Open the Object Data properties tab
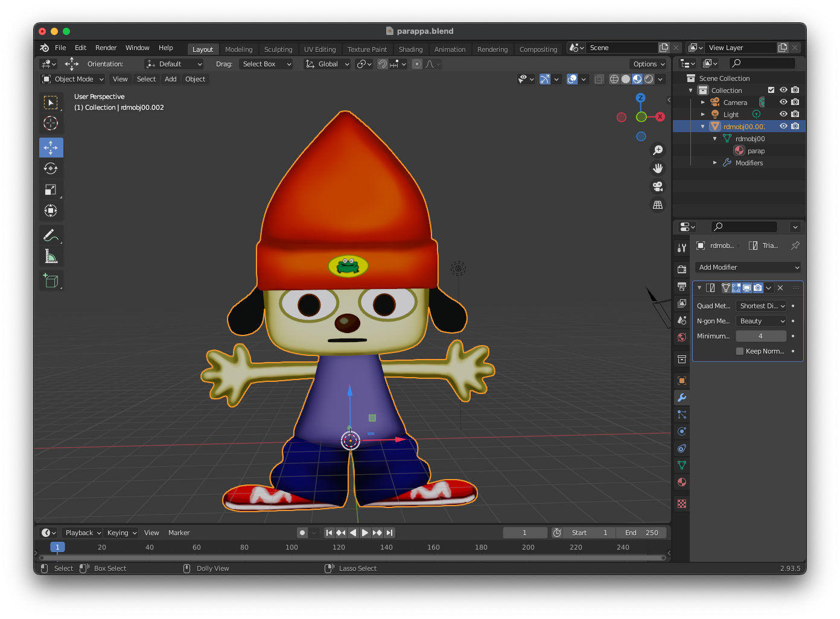Image resolution: width=840 pixels, height=619 pixels. coord(682,465)
